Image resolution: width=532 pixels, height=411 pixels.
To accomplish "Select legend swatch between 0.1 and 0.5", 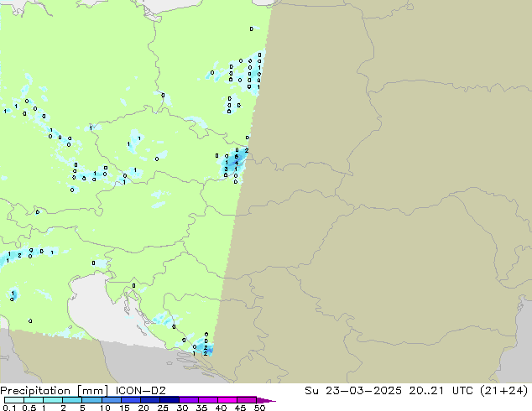I will [x=14, y=400].
